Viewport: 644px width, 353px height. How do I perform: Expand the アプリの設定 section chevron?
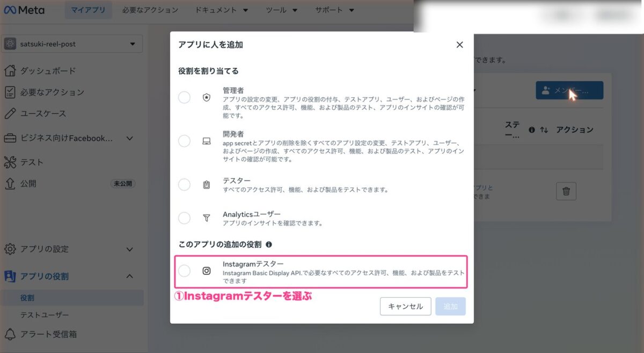click(129, 249)
